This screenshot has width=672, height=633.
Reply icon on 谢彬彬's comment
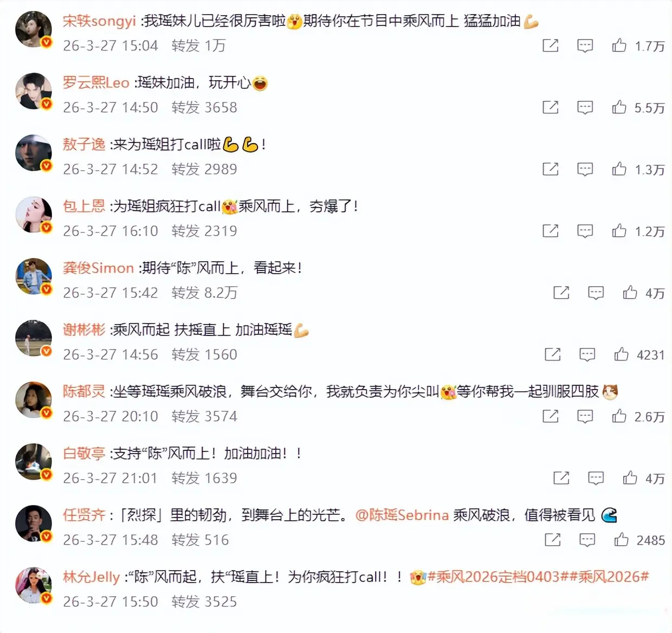coord(587,354)
